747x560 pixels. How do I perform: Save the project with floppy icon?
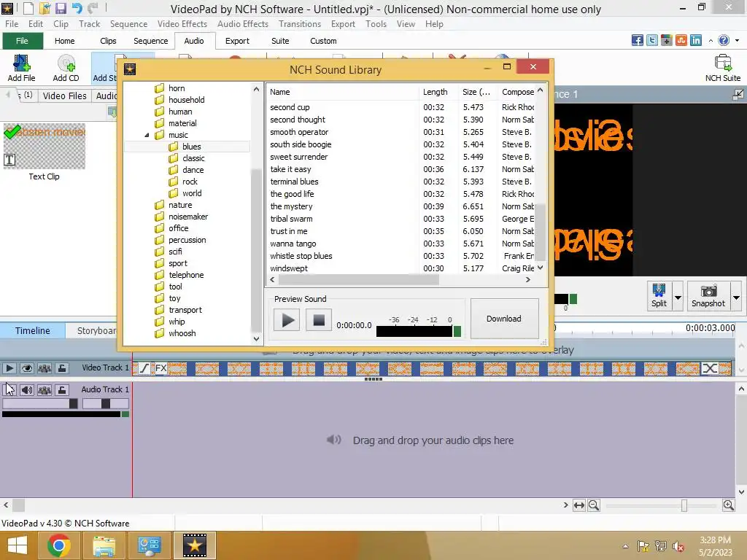pos(61,8)
